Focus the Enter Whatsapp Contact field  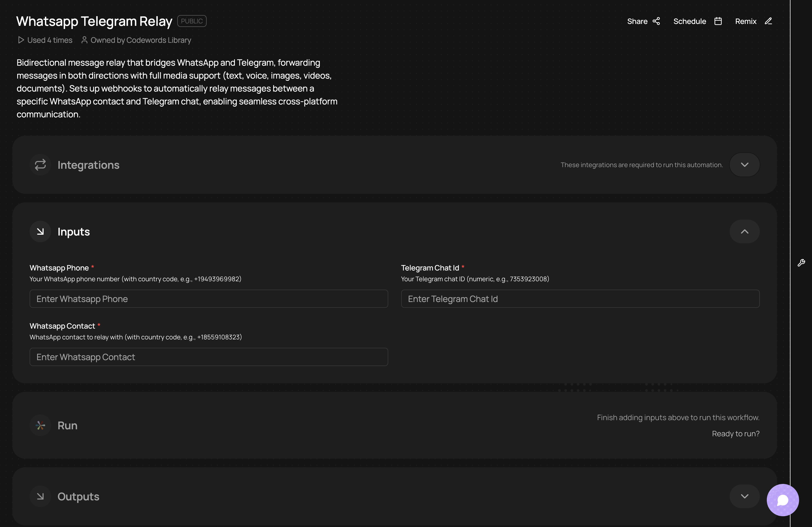(209, 357)
